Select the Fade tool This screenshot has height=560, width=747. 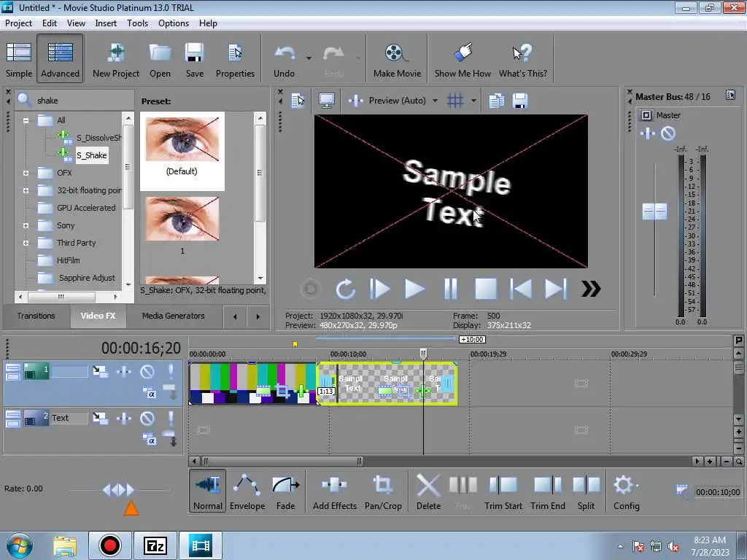(x=285, y=491)
